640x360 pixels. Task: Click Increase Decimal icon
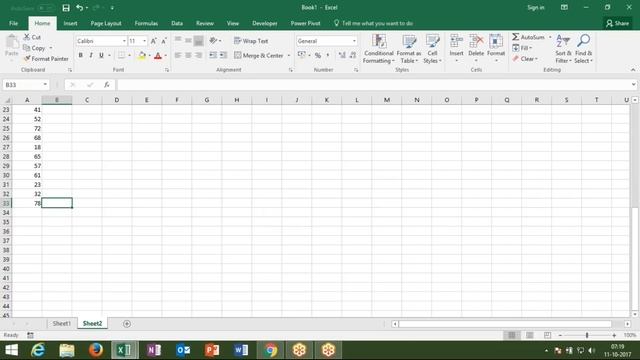tap(342, 55)
